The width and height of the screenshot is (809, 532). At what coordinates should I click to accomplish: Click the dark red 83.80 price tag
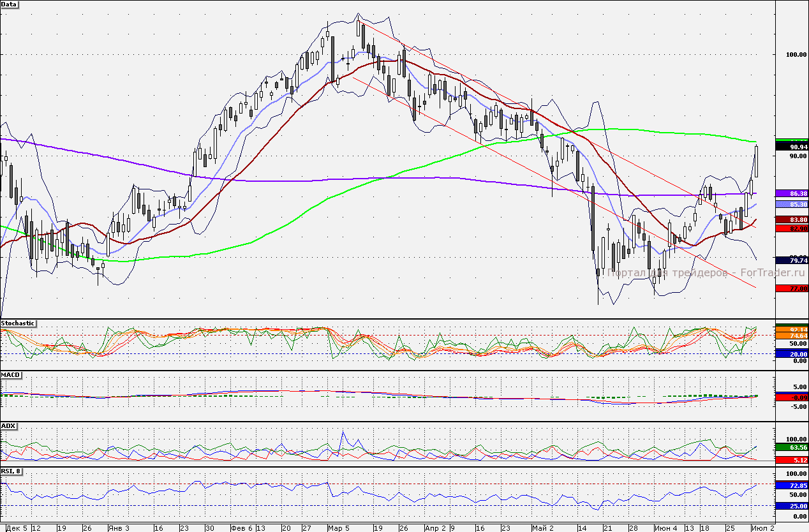click(791, 219)
